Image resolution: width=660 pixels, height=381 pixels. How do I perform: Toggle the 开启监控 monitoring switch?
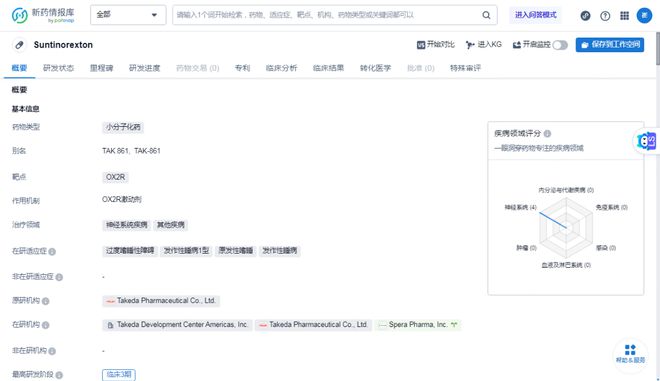pos(560,45)
